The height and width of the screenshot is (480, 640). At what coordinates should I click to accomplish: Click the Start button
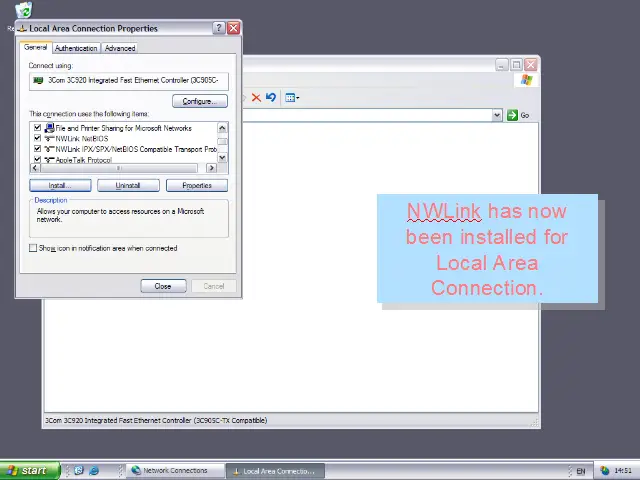[30, 471]
